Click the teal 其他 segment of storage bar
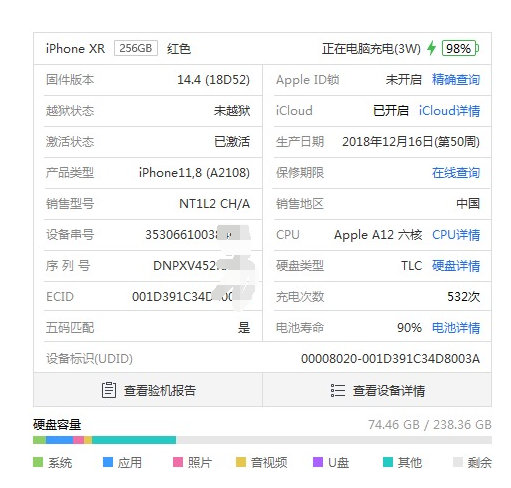Screen dimensions: 511x488 [134, 440]
